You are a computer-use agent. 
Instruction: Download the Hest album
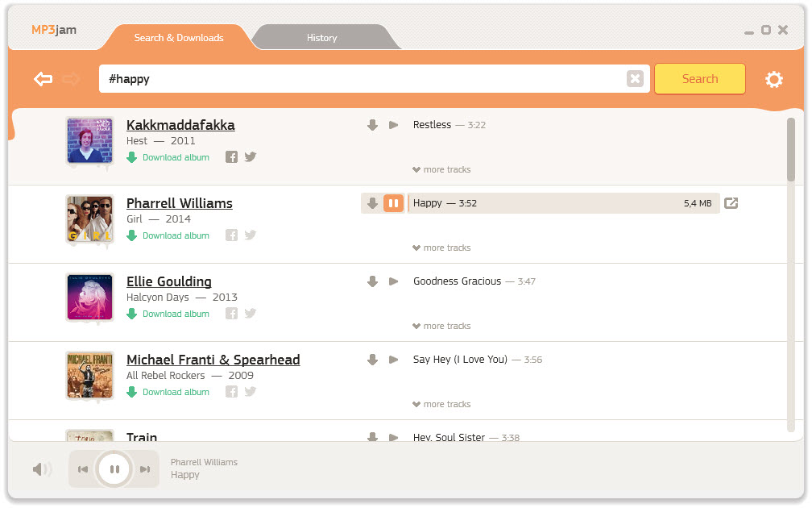coord(168,157)
